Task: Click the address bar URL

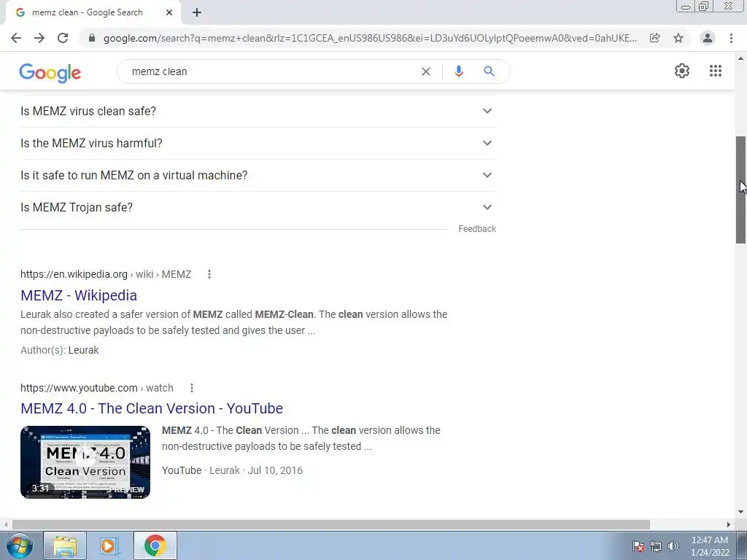Action: click(370, 38)
